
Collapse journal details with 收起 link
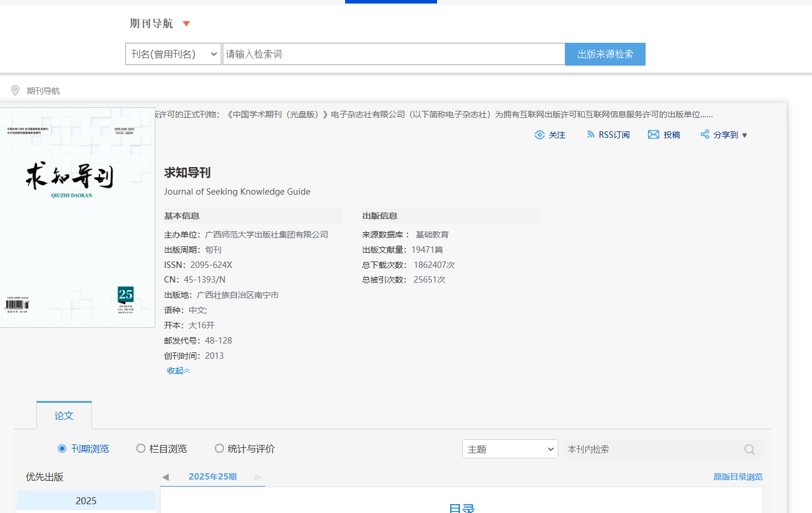coord(178,371)
